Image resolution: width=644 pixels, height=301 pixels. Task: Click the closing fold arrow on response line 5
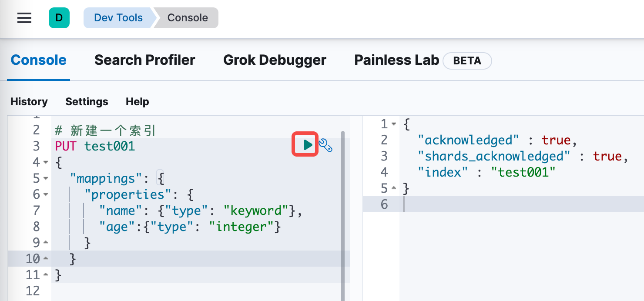(x=394, y=188)
